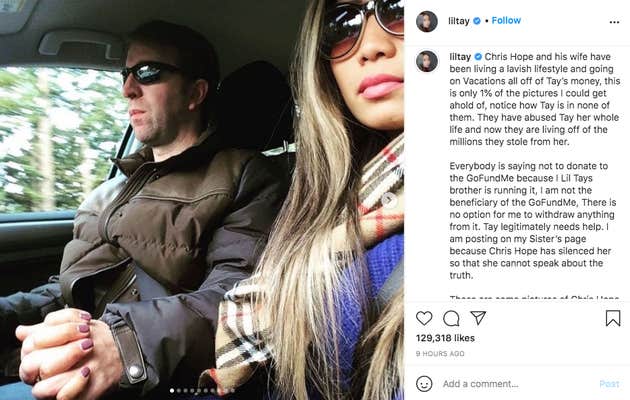The width and height of the screenshot is (630, 400).
Task: Like the post with the heart icon
Action: [424, 318]
